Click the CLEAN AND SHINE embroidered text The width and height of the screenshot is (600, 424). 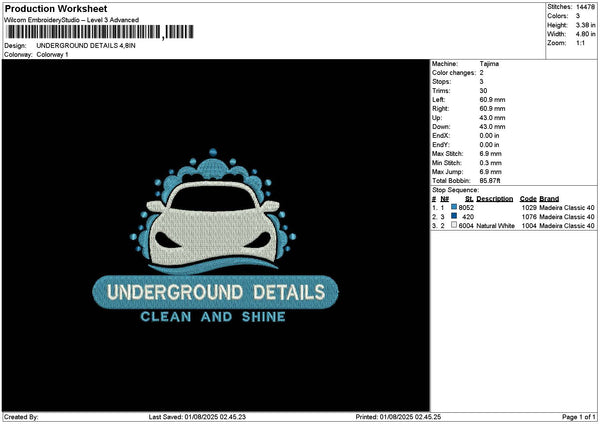click(213, 318)
